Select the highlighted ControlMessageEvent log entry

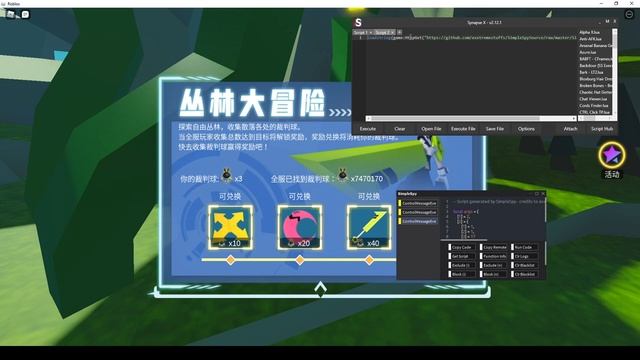[x=418, y=221]
